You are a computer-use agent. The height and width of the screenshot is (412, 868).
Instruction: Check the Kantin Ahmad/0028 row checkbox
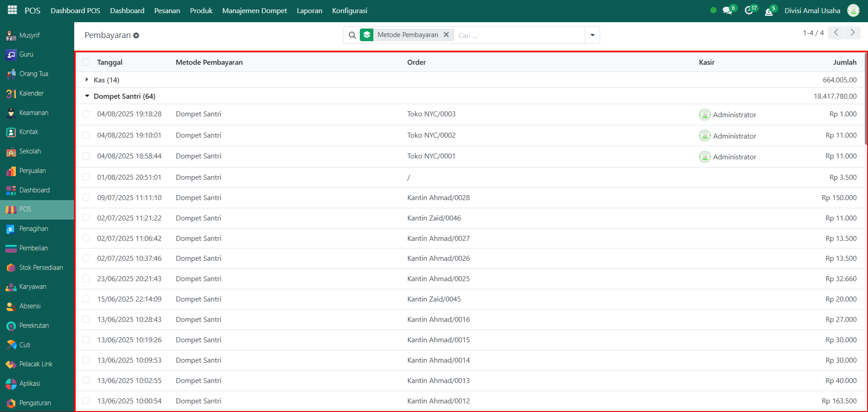click(86, 198)
